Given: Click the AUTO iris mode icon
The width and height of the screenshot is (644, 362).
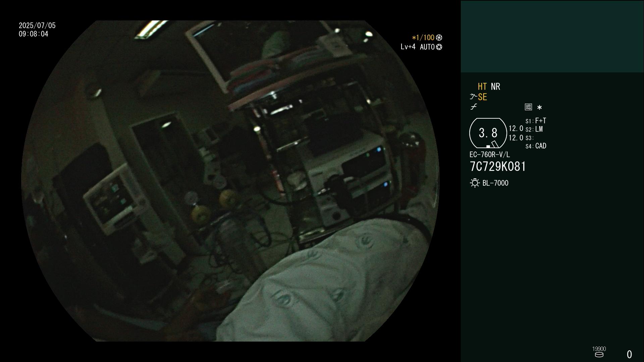Looking at the screenshot, I should pos(439,47).
